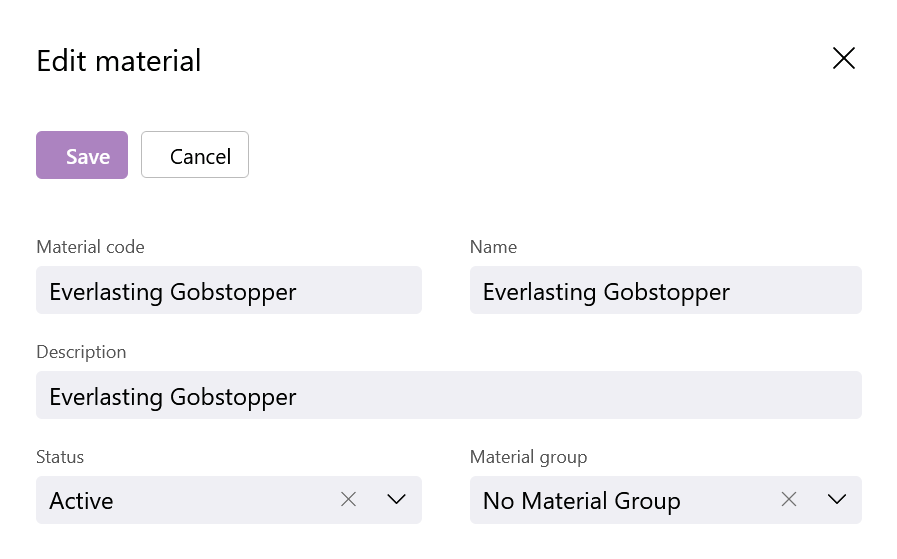Click the Description field label
Image resolution: width=897 pixels, height=559 pixels.
[x=81, y=352]
